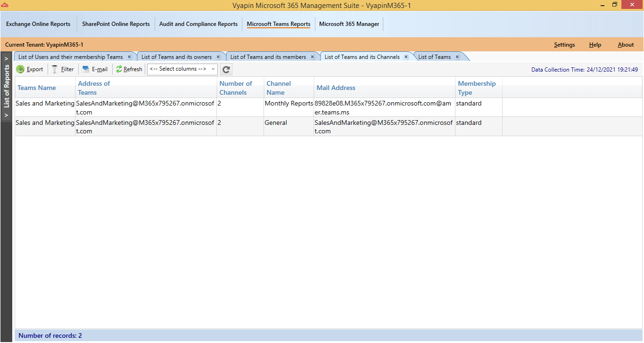Open Audit and Compliance Reports section
Image resolution: width=644 pixels, height=343 pixels.
(198, 24)
